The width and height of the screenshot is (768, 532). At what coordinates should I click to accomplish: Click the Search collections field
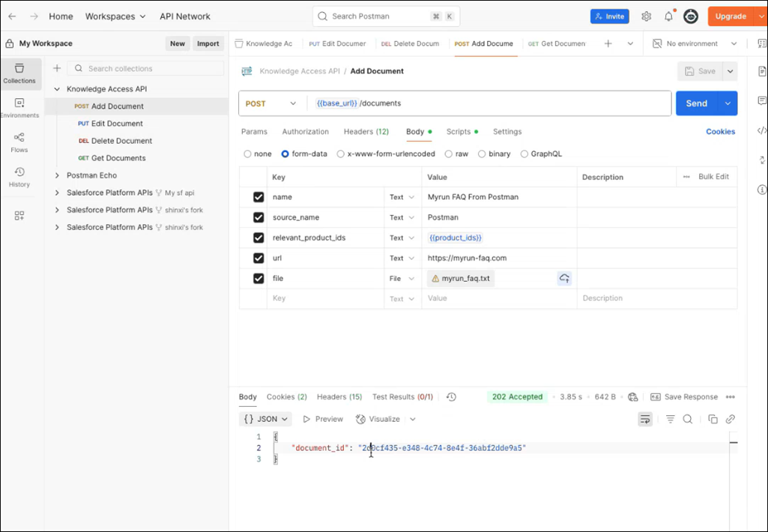point(145,69)
